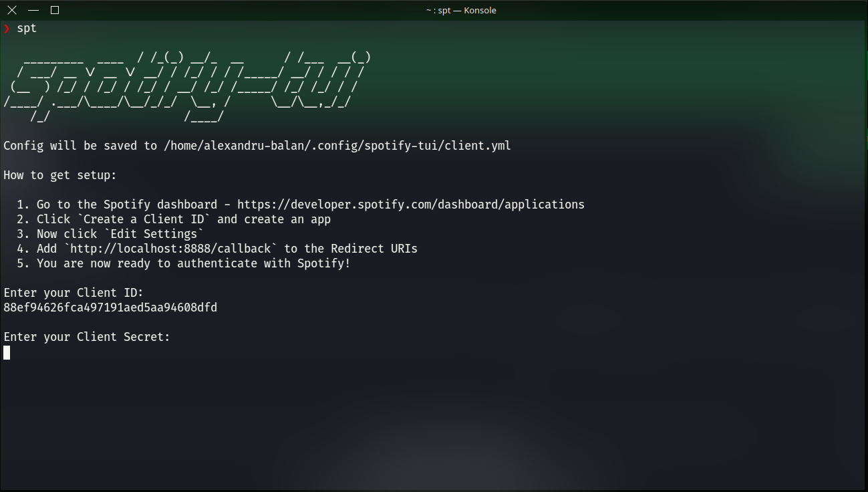
Task: Click the 'How to get setup:' heading
Action: point(60,175)
